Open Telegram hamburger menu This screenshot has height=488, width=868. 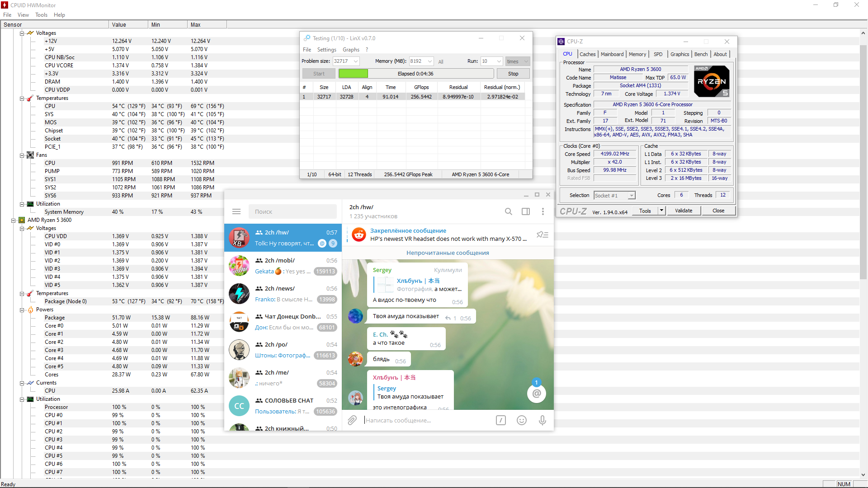pos(236,211)
